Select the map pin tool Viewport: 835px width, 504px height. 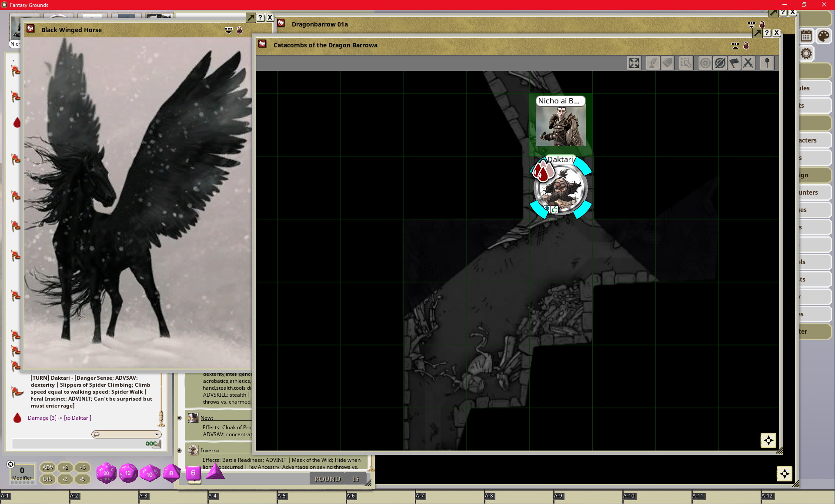(767, 63)
